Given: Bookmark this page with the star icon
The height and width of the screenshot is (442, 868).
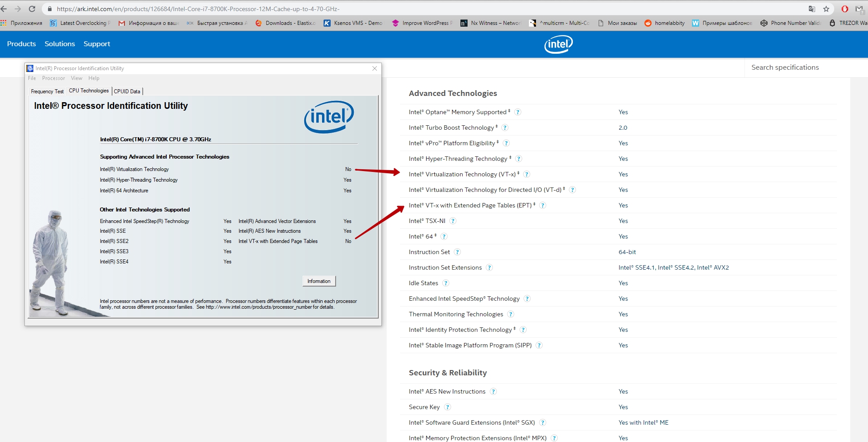Looking at the screenshot, I should click(x=826, y=9).
